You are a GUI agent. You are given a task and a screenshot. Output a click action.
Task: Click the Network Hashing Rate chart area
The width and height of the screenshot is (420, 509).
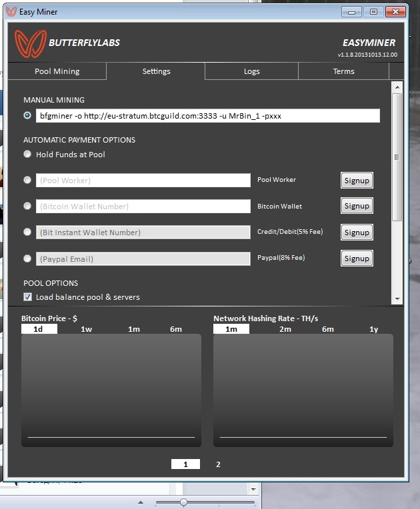click(x=303, y=390)
